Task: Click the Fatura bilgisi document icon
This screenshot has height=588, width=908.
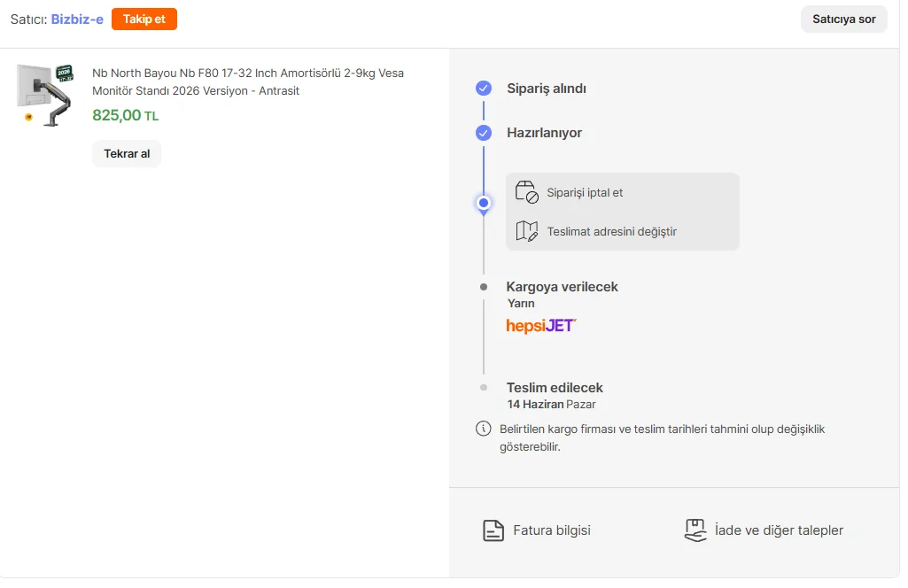Action: 493,530
